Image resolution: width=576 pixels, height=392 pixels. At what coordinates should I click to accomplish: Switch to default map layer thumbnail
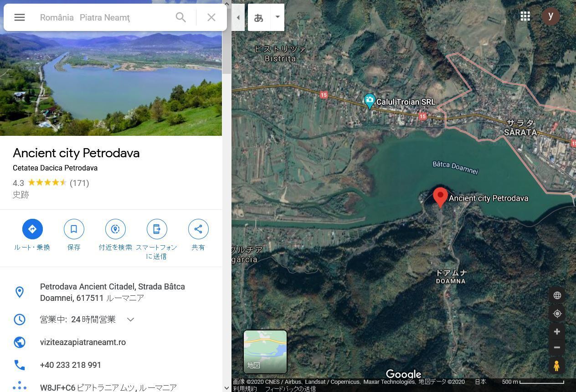pos(265,352)
